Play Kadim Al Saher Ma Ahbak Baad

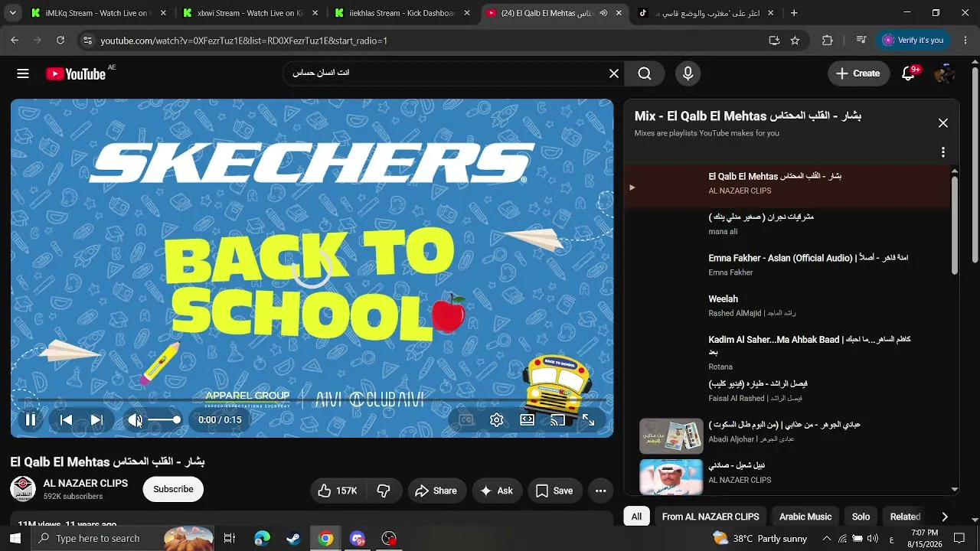(x=787, y=353)
